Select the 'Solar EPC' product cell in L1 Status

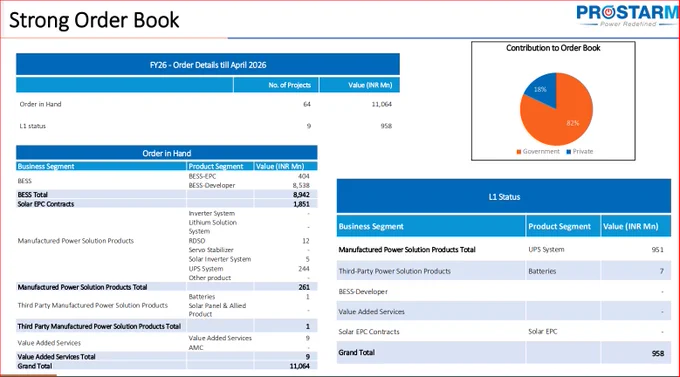coord(543,331)
